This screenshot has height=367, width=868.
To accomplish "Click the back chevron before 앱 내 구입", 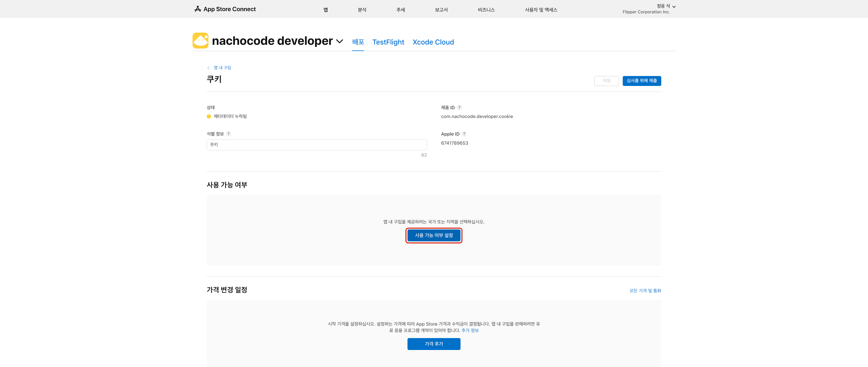I will point(208,68).
